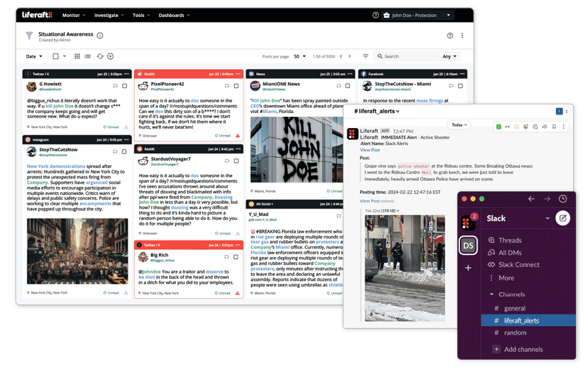Open the filter lines icon beside Search
This screenshot has height=372, width=588.
[x=365, y=56]
